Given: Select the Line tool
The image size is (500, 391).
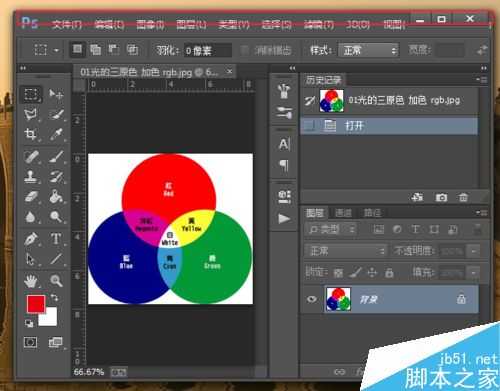Looking at the screenshot, I should 56,259.
